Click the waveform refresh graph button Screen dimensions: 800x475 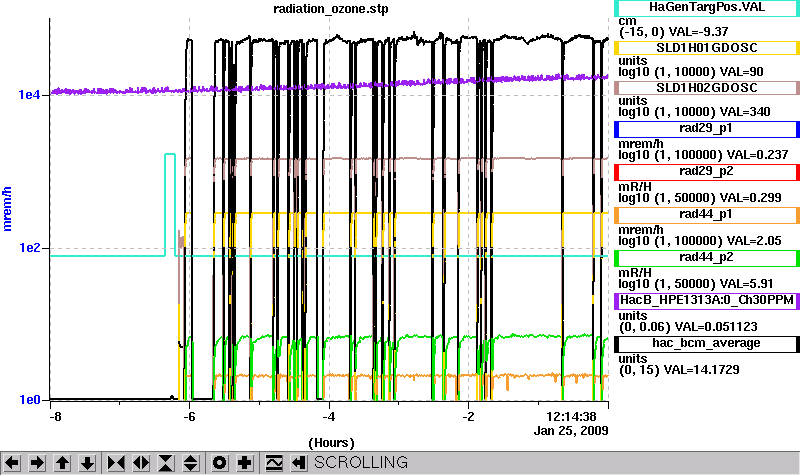tap(274, 463)
